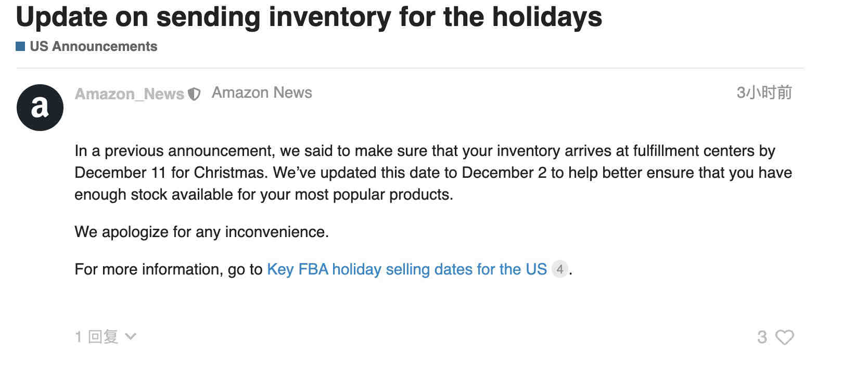Open the 3小时前 post timestamp

(x=764, y=93)
